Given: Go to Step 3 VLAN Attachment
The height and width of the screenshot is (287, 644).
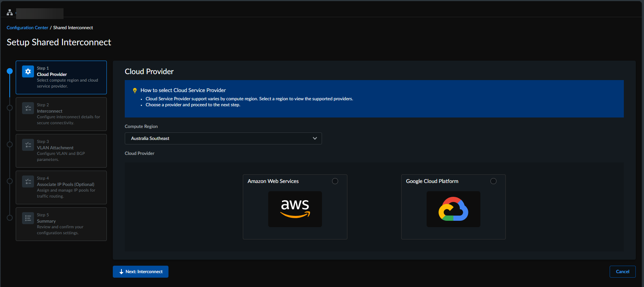Looking at the screenshot, I should (x=61, y=151).
